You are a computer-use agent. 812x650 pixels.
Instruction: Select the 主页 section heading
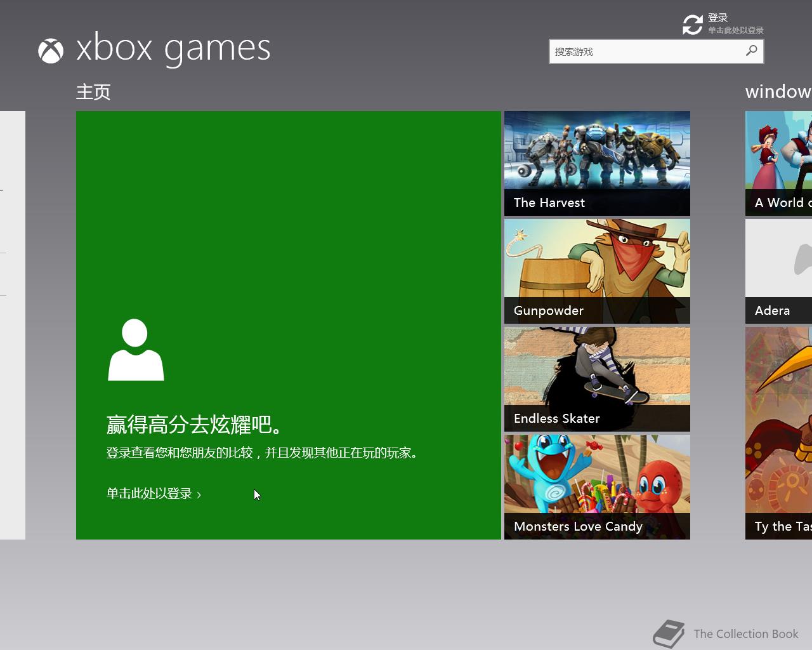click(93, 92)
